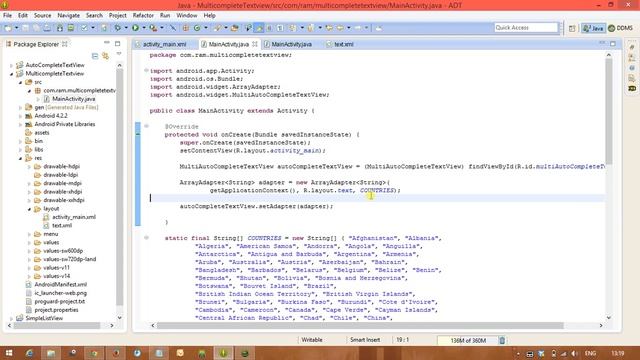Switch to the Java perspective

tap(593, 28)
